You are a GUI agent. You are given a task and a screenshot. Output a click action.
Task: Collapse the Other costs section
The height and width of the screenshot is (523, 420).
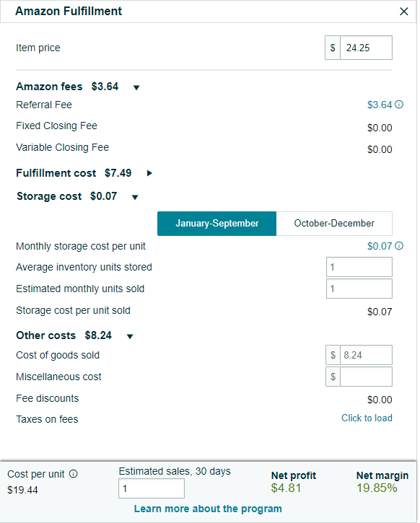click(x=130, y=336)
